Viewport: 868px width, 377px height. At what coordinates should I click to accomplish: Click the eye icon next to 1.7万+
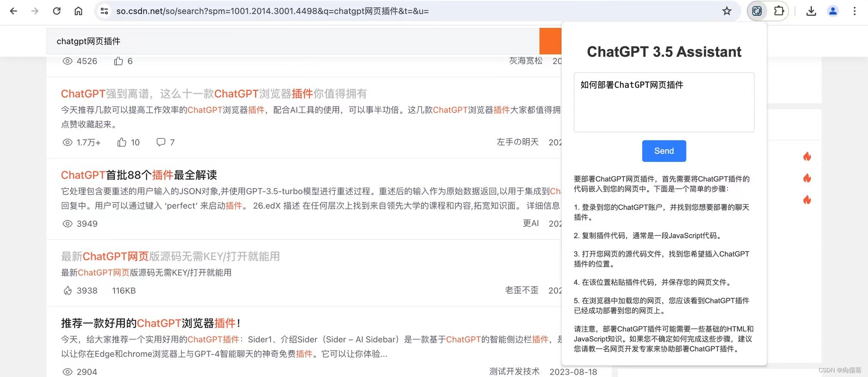[x=67, y=142]
